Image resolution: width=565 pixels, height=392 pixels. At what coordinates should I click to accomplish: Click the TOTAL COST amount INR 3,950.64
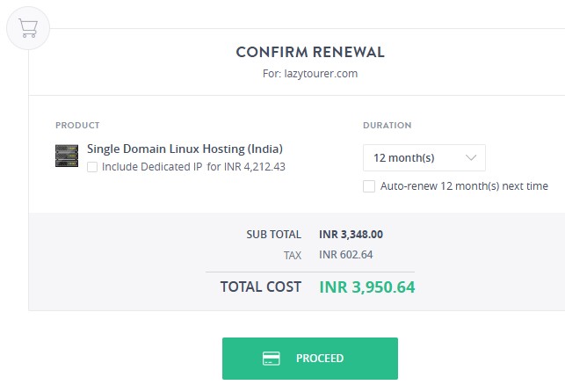[x=366, y=287]
